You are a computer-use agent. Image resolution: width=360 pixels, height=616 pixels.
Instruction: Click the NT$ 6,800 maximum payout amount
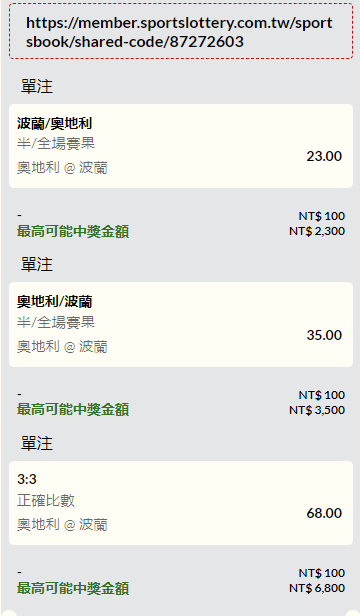(x=317, y=588)
